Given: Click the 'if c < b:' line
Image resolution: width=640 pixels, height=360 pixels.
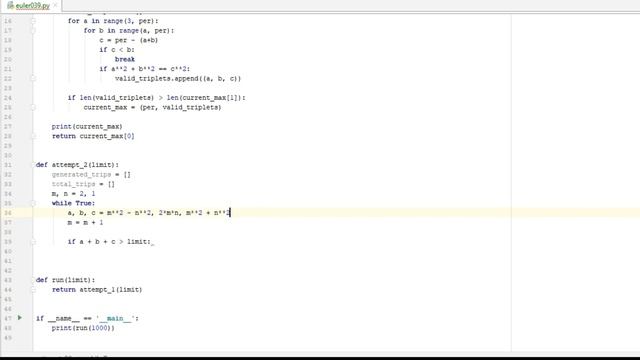Looking at the screenshot, I should pos(117,50).
